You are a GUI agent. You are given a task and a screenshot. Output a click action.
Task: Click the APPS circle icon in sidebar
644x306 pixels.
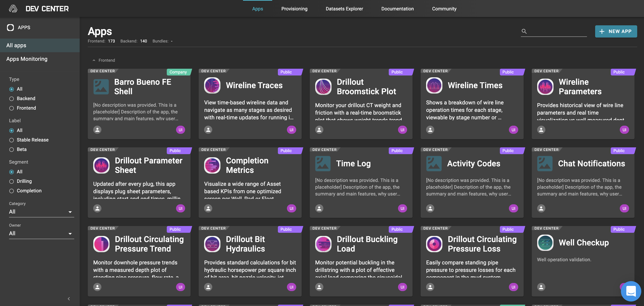pos(10,27)
